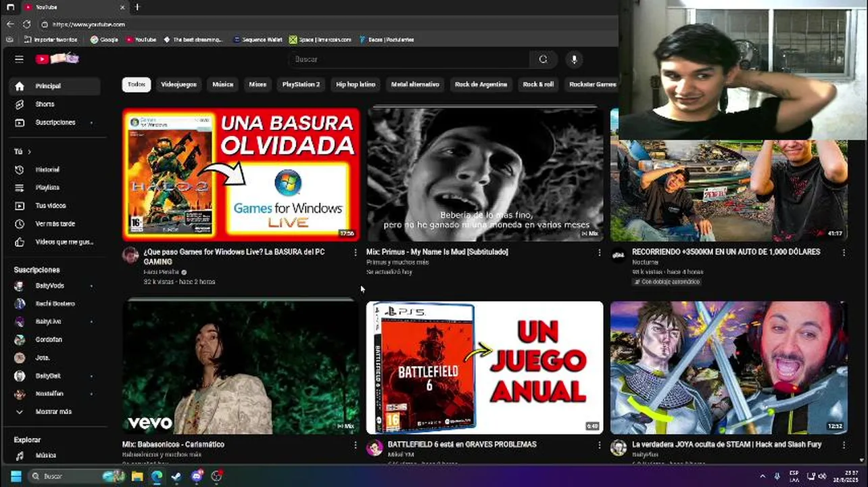Image resolution: width=868 pixels, height=487 pixels.
Task: Click the YouTube logo
Action: tap(57, 59)
